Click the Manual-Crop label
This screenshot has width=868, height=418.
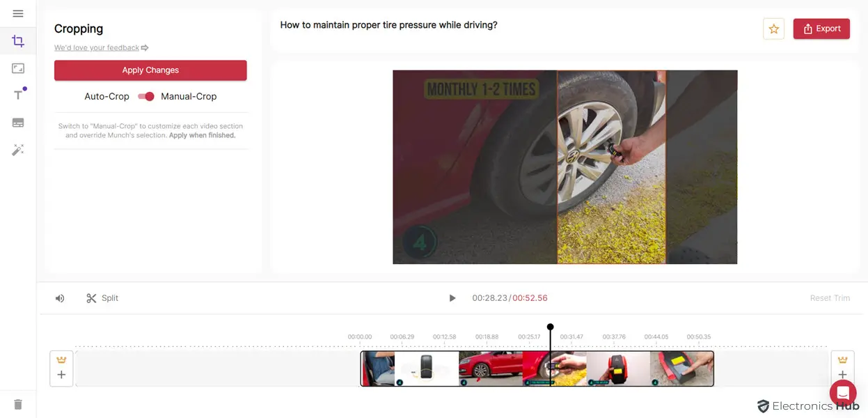[189, 97]
